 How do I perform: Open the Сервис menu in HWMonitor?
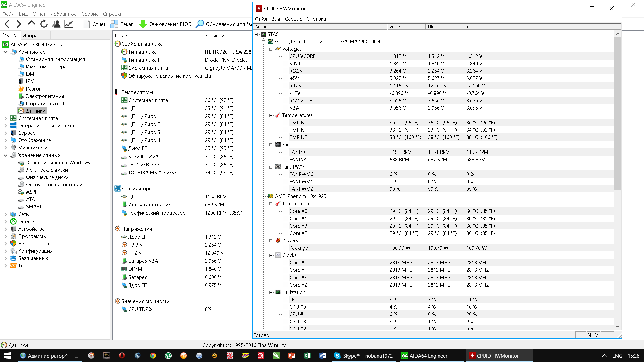tap(293, 19)
